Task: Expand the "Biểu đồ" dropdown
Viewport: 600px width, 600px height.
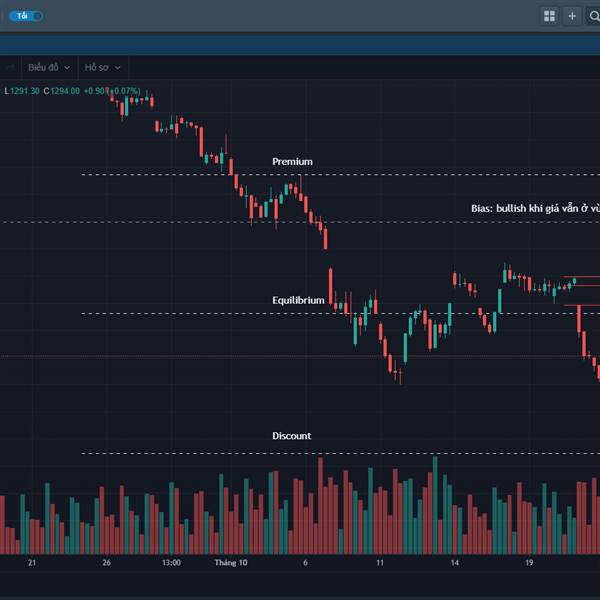Action: coord(49,68)
